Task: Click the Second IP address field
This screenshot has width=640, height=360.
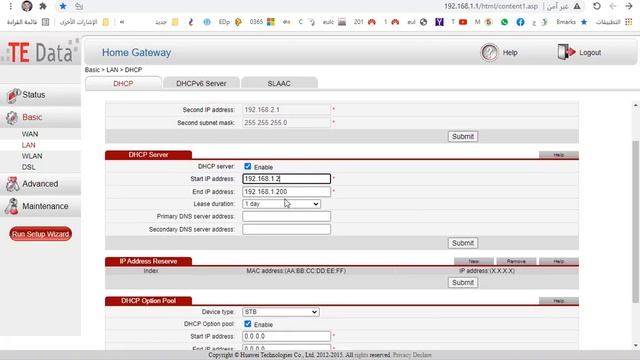Action: pyautogui.click(x=287, y=110)
